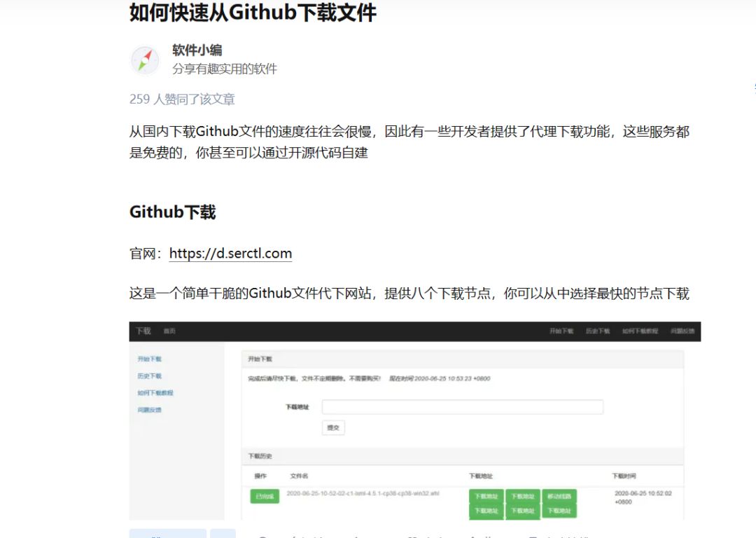Click the author's compass avatar icon
Viewport: 756px width, 538px height.
[x=145, y=60]
